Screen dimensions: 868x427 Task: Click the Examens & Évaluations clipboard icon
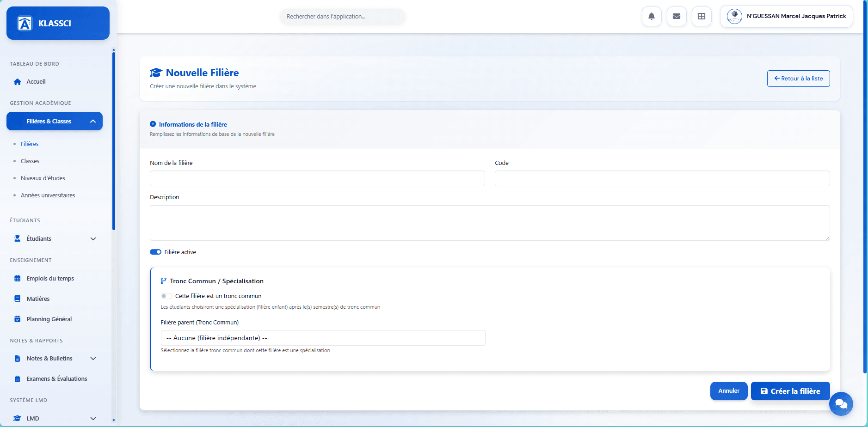pyautogui.click(x=17, y=378)
